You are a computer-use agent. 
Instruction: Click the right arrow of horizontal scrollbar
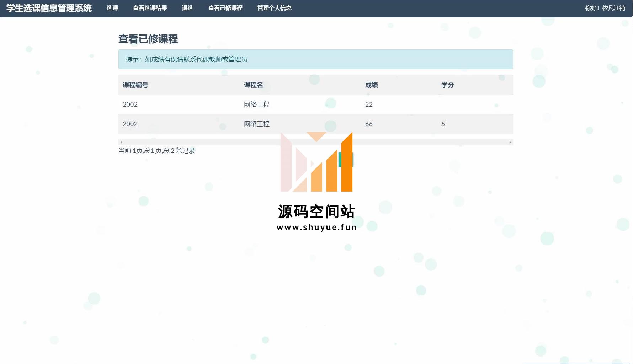510,142
